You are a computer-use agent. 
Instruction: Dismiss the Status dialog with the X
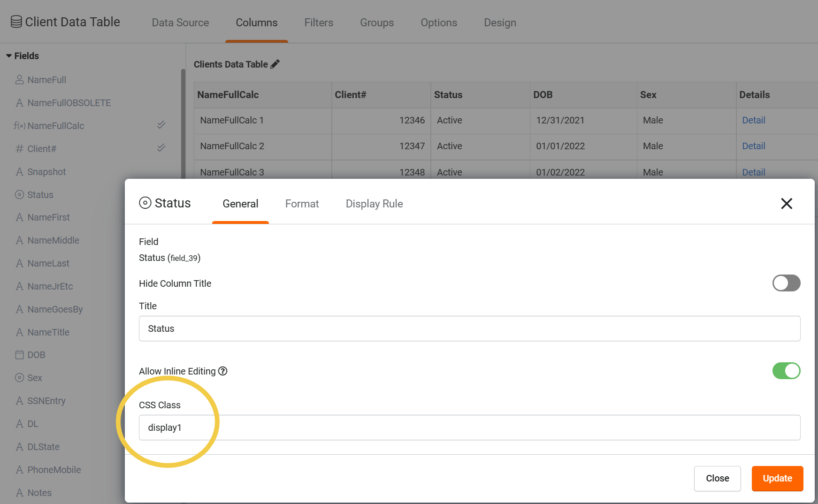click(786, 203)
